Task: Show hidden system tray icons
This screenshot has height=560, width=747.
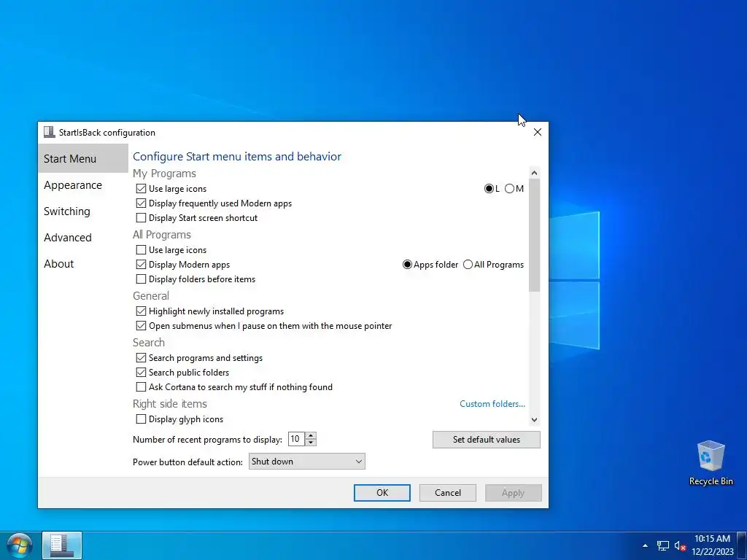Action: 645,545
